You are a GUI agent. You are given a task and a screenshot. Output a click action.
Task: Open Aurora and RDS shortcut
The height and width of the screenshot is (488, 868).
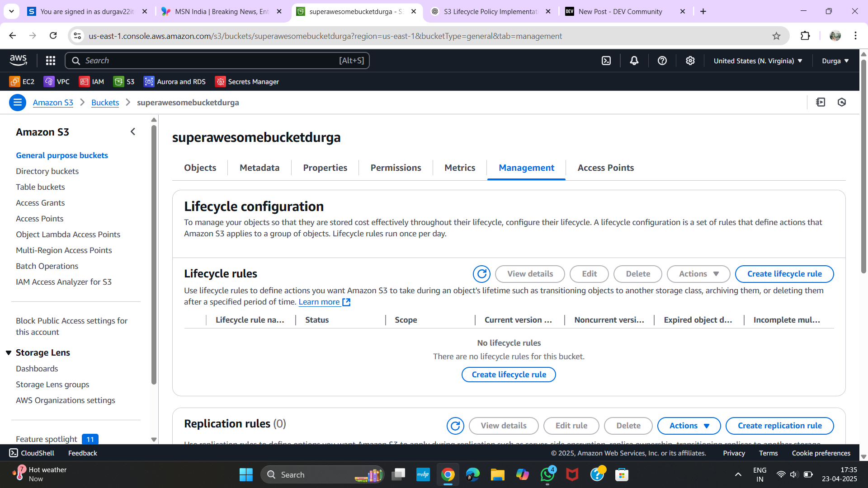pyautogui.click(x=175, y=82)
